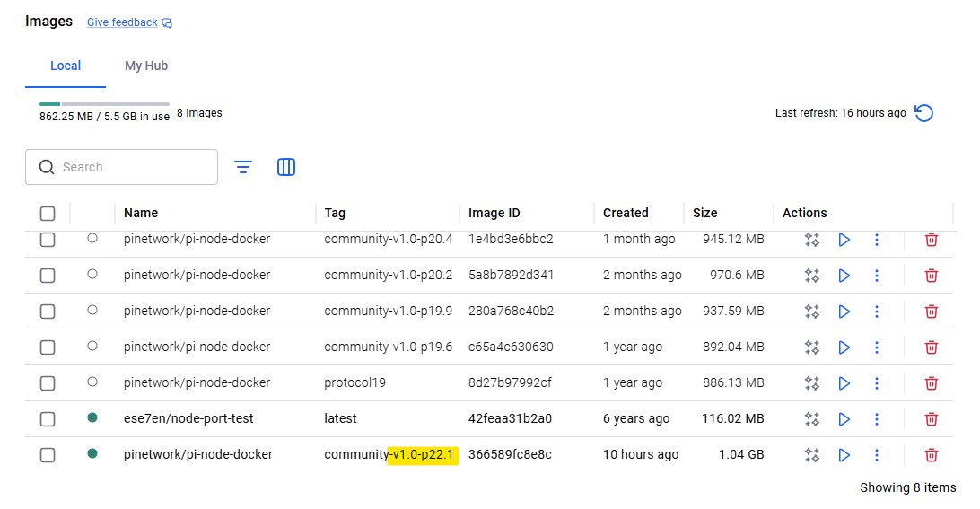Open more actions menu for community-v1.0-p19.9
The height and width of the screenshot is (509, 980).
point(876,312)
